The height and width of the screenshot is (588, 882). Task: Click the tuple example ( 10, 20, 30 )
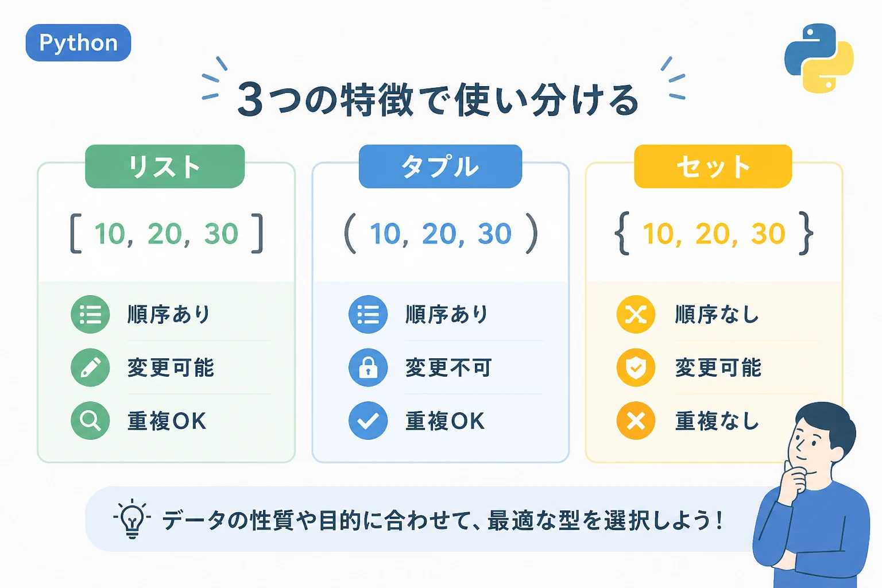[441, 234]
